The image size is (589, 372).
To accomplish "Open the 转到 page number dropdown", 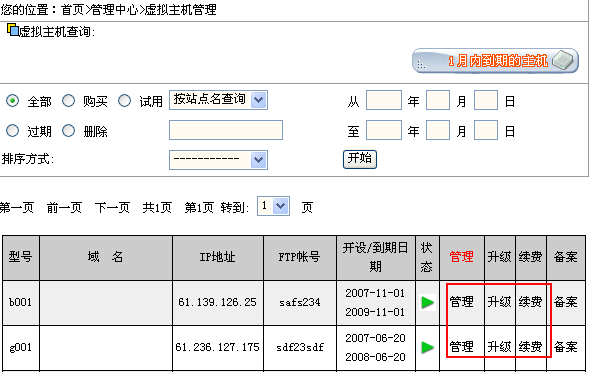I will pyautogui.click(x=273, y=206).
